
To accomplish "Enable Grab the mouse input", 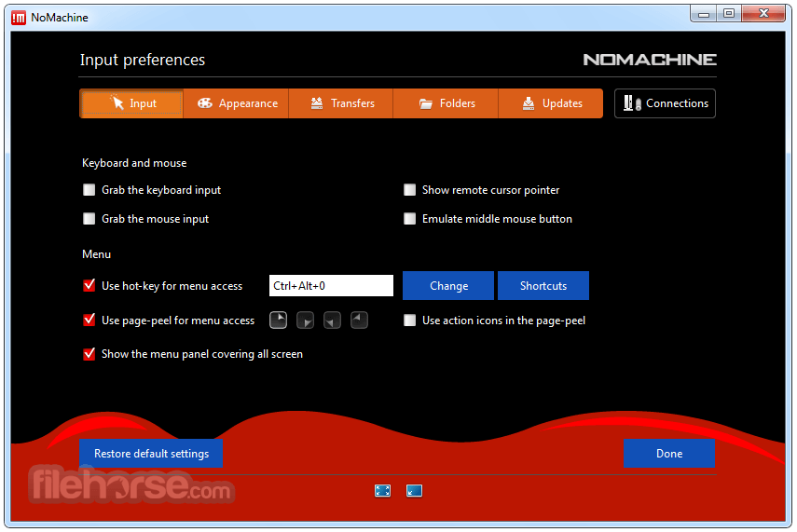I will [x=89, y=219].
